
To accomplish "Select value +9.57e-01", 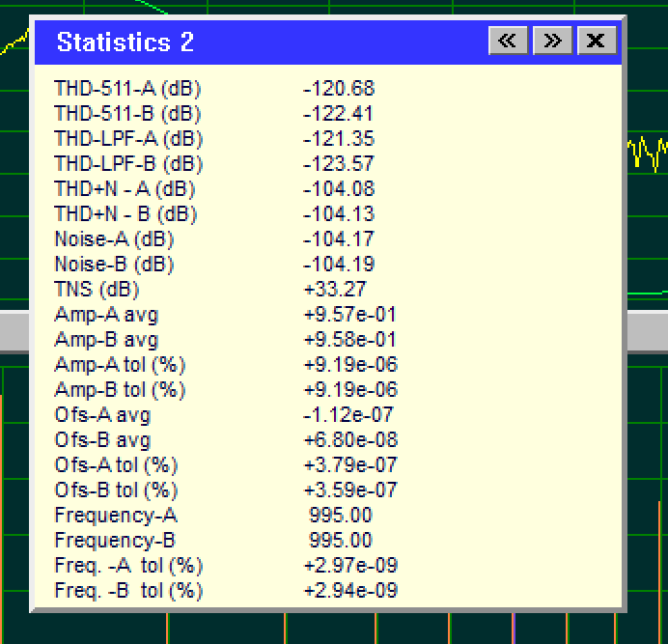I will click(349, 315).
